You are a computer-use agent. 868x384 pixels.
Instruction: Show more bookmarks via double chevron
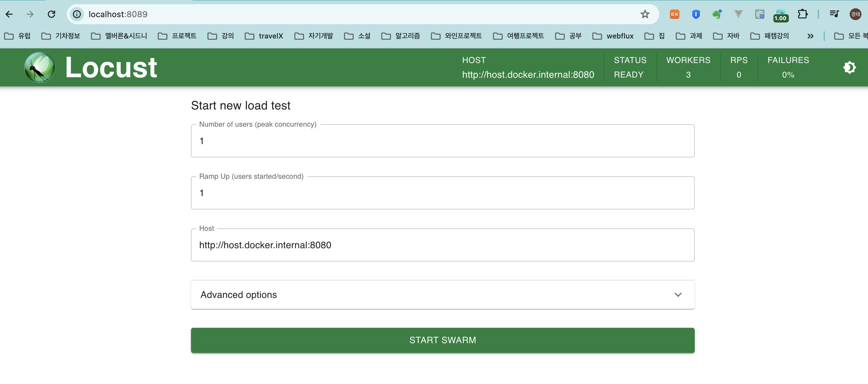[810, 36]
